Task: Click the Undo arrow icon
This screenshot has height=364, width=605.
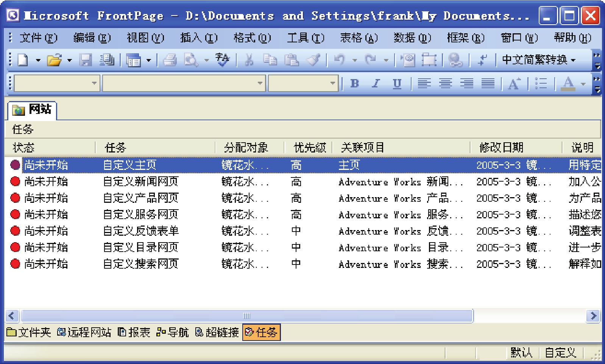Action: click(340, 60)
